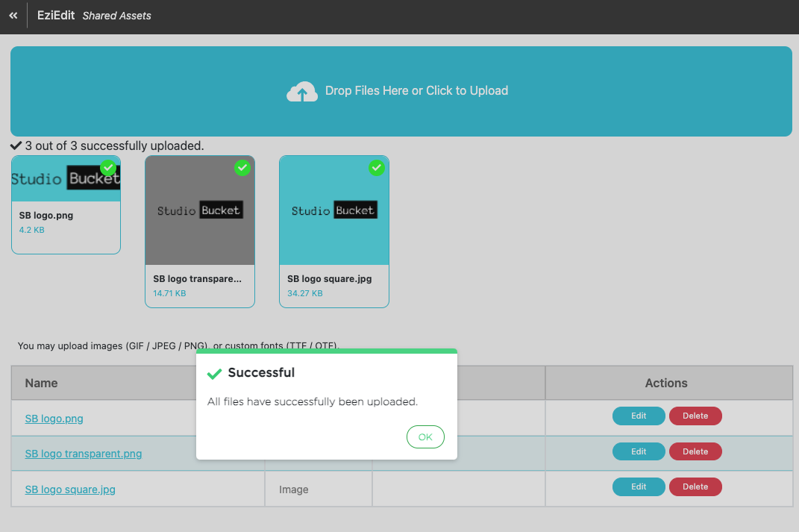
Task: Click the EziEdit title in the header
Action: coord(56,15)
